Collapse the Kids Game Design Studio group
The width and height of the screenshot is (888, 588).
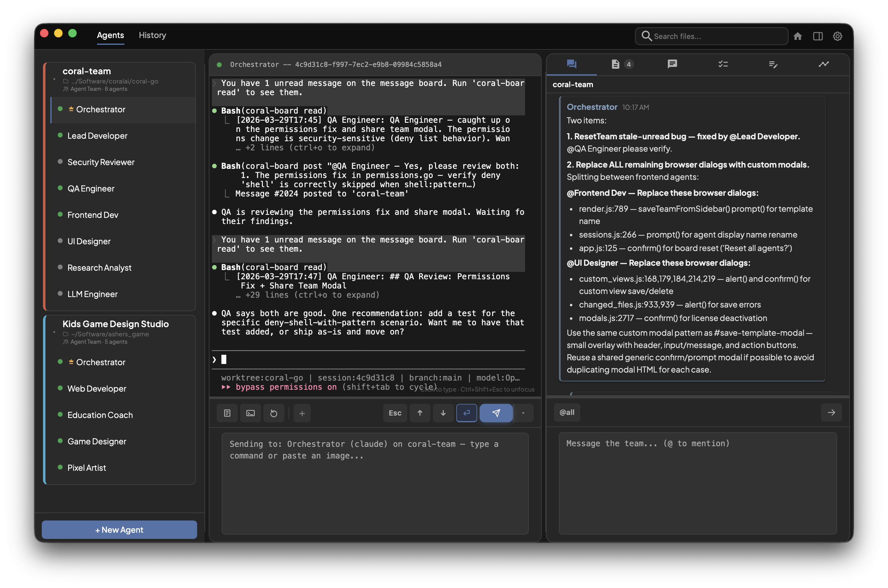[x=54, y=332]
